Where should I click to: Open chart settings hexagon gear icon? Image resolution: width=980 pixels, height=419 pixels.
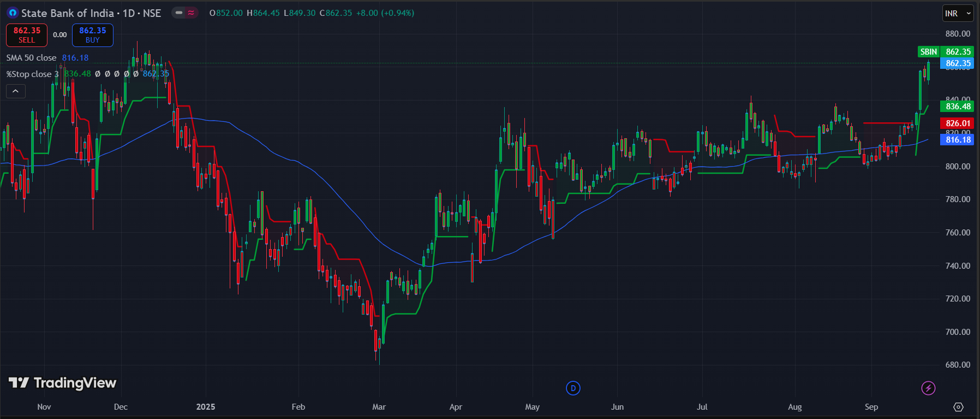pyautogui.click(x=958, y=407)
